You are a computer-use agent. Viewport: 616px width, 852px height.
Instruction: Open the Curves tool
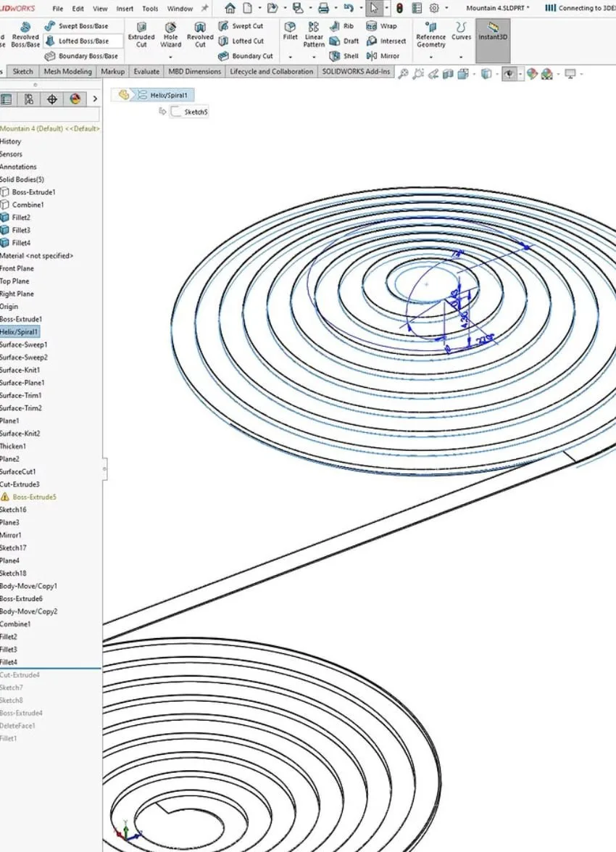pos(461,31)
